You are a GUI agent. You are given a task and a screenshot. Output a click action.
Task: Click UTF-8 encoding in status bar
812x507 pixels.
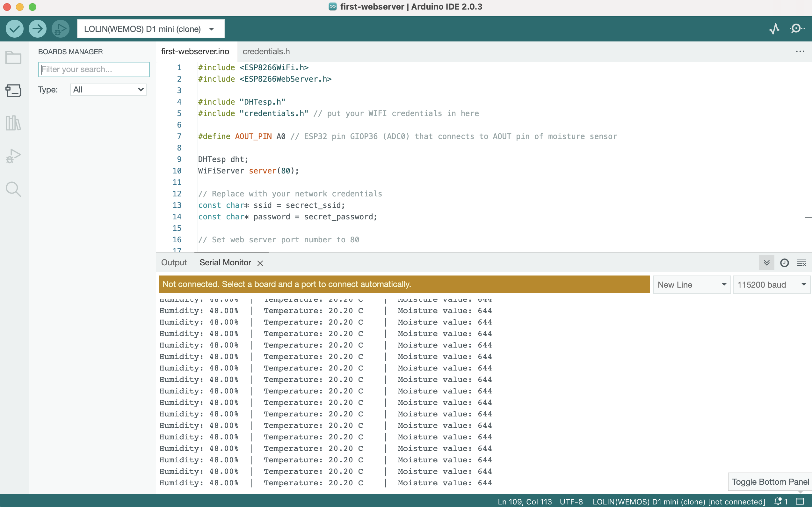coord(571,501)
